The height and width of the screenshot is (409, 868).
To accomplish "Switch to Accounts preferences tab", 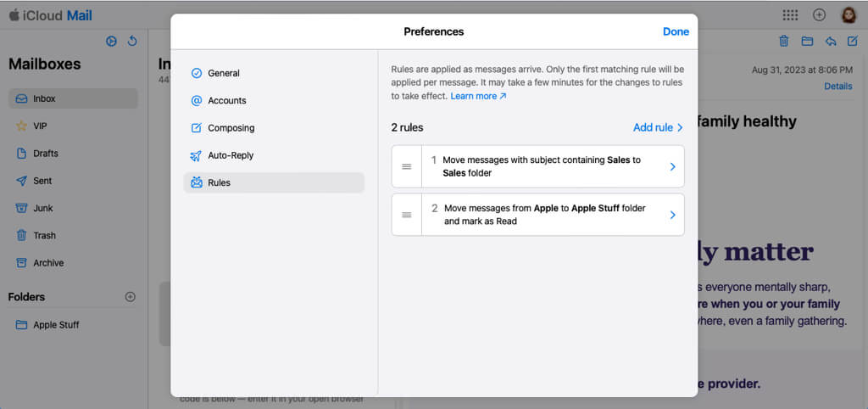I will point(226,100).
